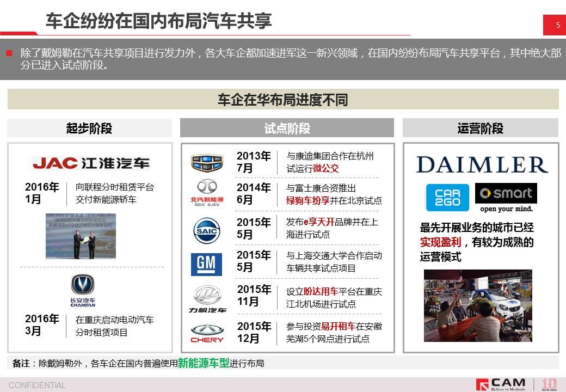Click the green text 新能源车型

point(204,363)
